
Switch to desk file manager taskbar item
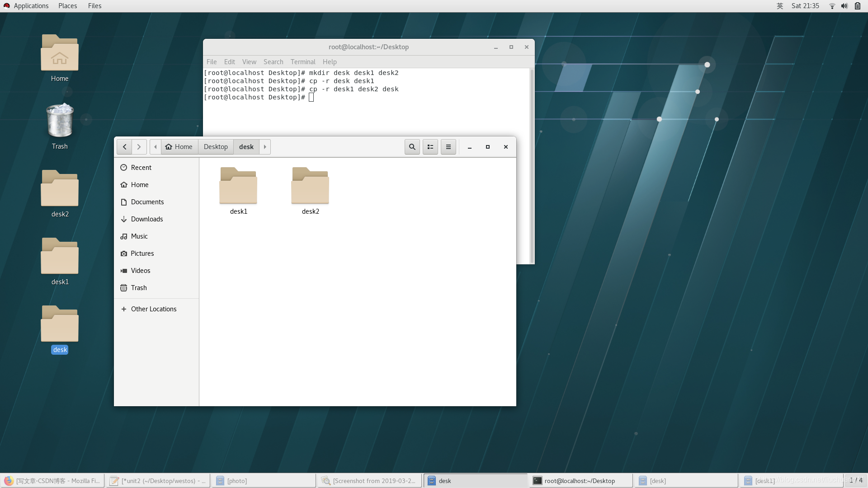(x=476, y=481)
